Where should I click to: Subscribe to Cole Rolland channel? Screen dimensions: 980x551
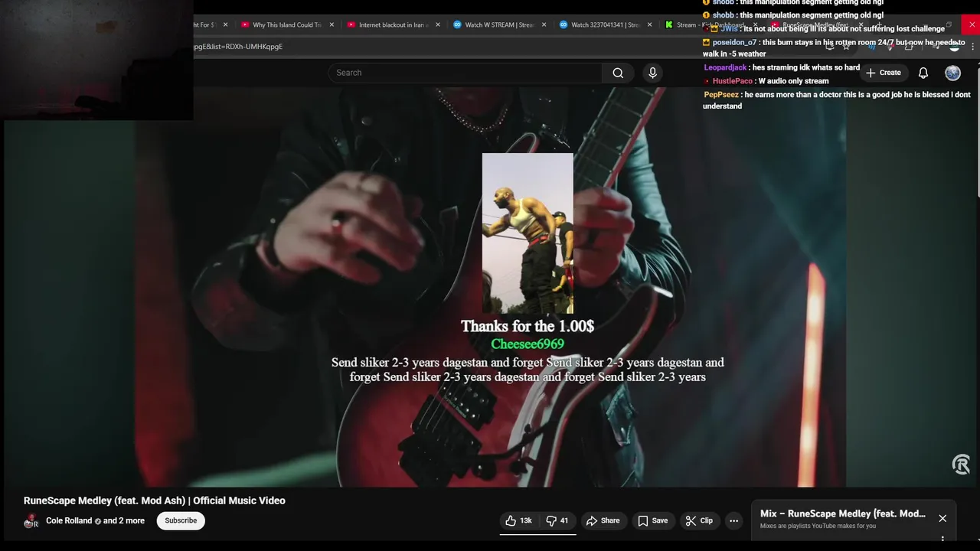point(181,520)
